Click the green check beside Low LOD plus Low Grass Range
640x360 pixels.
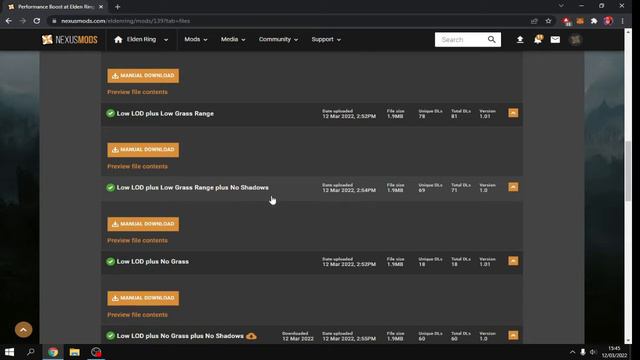[x=110, y=113]
